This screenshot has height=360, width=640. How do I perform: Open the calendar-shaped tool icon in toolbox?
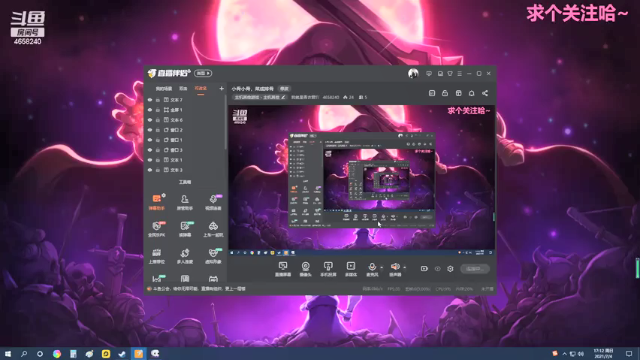(x=184, y=279)
